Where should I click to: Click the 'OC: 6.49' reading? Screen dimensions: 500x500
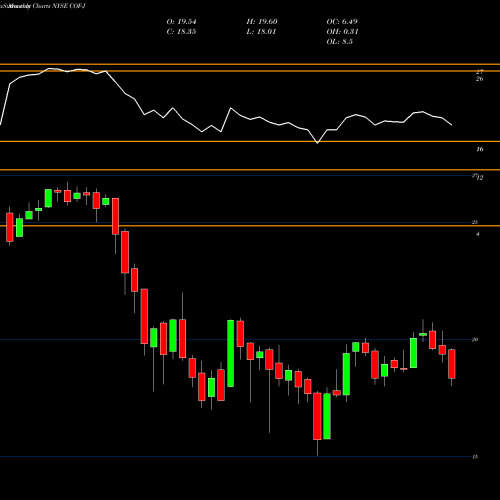coord(342,22)
